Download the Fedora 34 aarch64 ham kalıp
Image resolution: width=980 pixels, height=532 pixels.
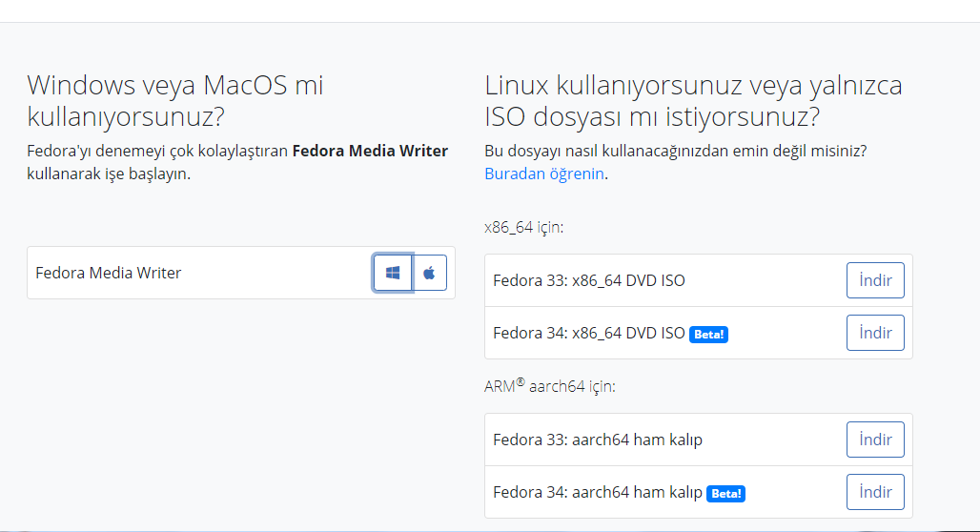pyautogui.click(x=875, y=492)
